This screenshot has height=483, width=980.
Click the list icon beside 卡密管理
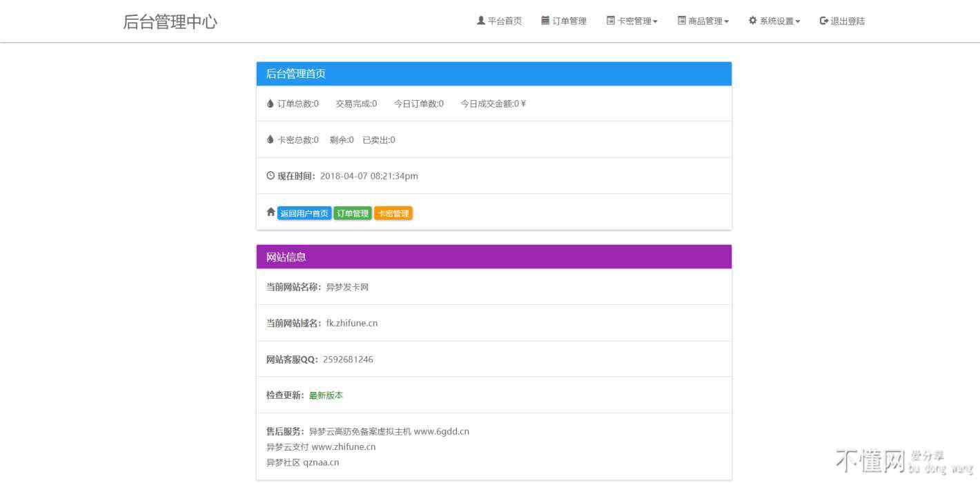point(610,21)
